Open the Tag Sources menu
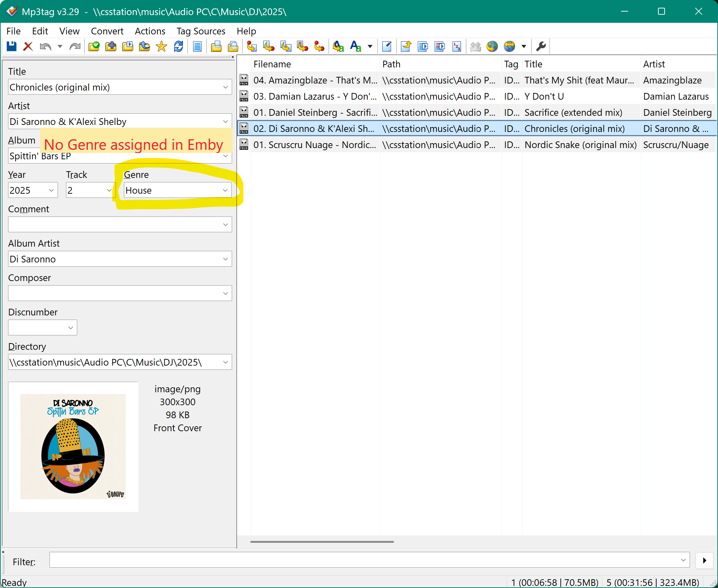 click(200, 31)
